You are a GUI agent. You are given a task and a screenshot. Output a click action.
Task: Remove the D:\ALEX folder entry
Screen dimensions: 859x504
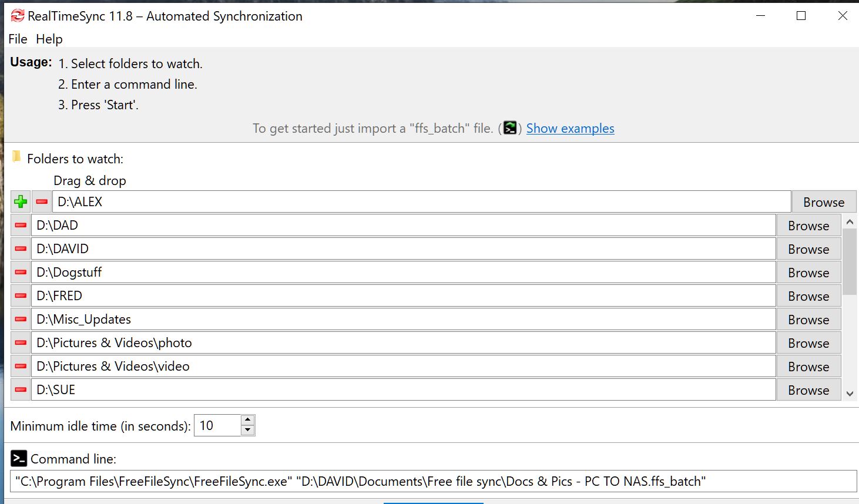coord(42,202)
